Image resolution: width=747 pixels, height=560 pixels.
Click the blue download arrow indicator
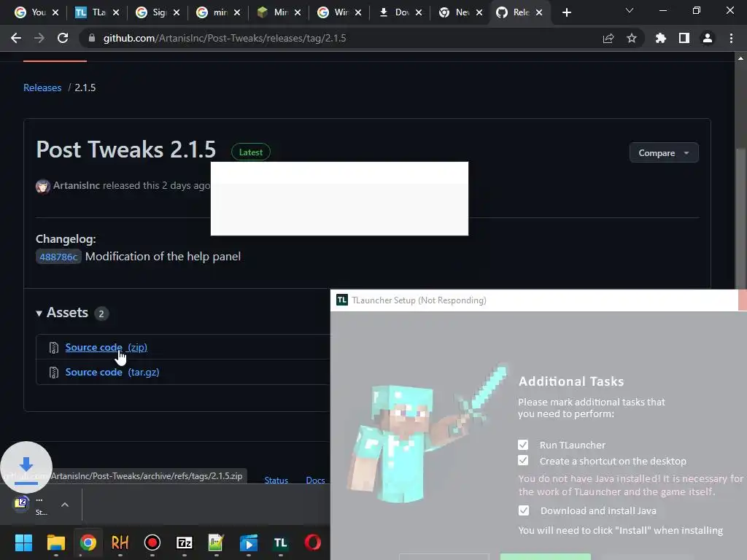pyautogui.click(x=26, y=467)
